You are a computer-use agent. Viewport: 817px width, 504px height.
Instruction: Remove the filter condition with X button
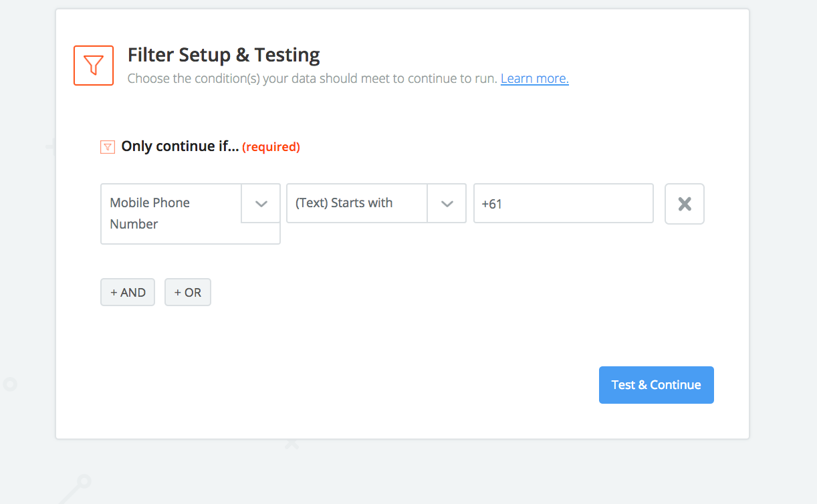[x=685, y=204]
